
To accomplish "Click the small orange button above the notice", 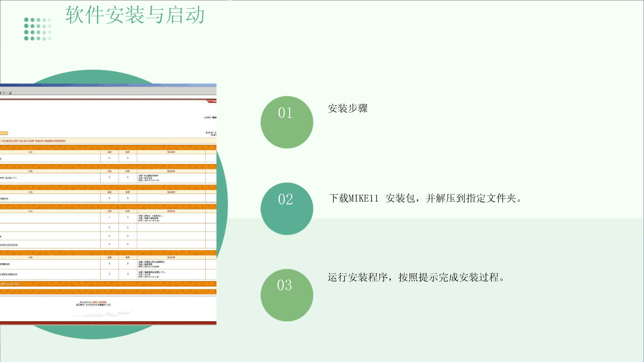I will [x=4, y=133].
